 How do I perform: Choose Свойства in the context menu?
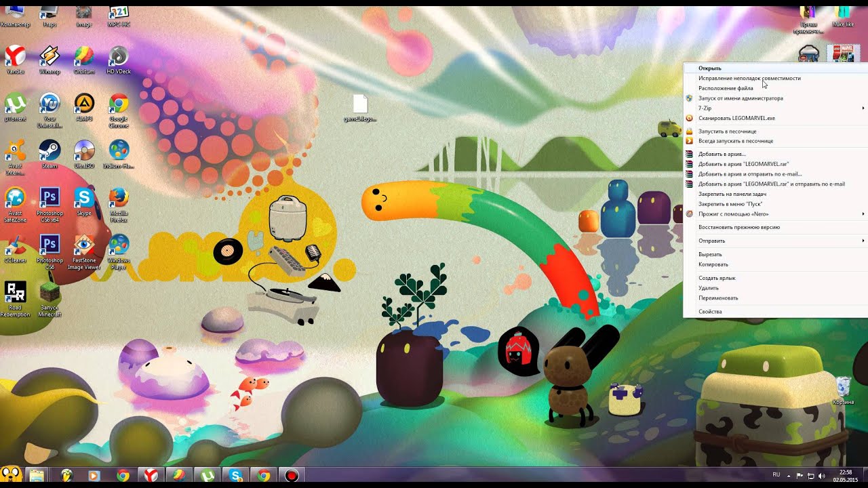pos(775,312)
